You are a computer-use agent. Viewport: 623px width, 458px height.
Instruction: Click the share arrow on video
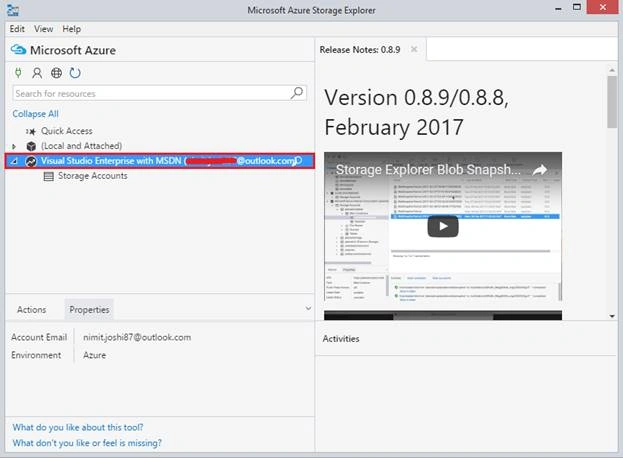pyautogui.click(x=540, y=170)
